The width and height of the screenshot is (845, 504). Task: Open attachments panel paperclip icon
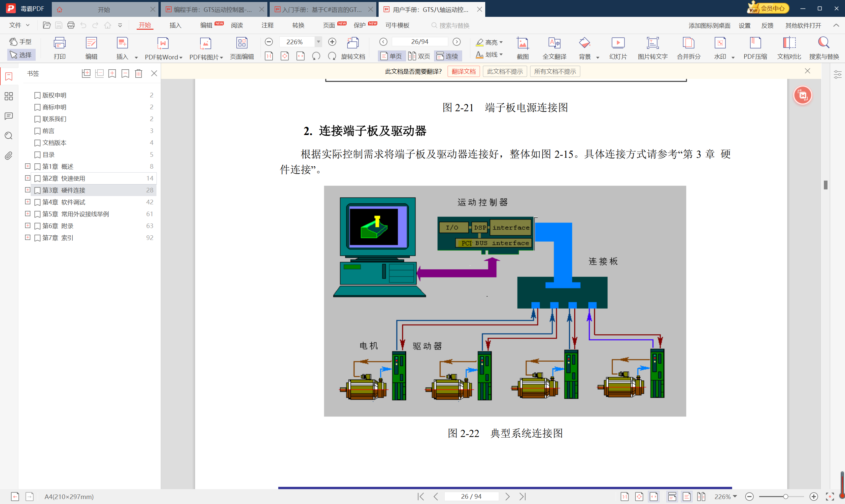pos(9,156)
